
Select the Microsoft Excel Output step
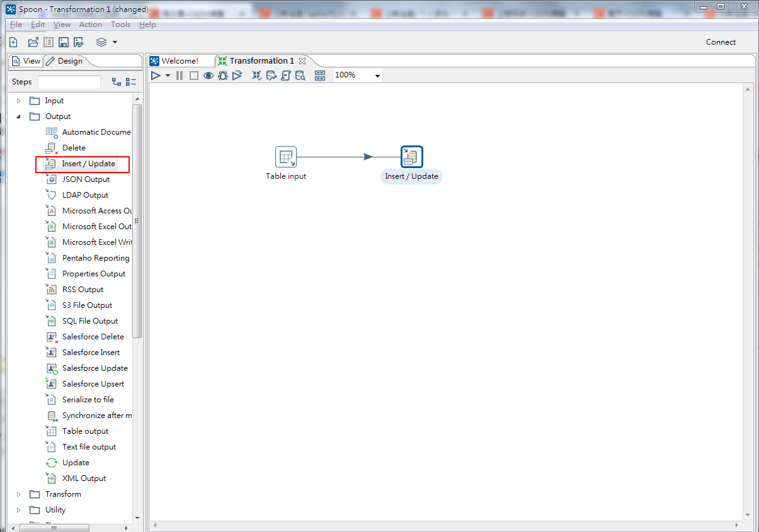click(88, 227)
